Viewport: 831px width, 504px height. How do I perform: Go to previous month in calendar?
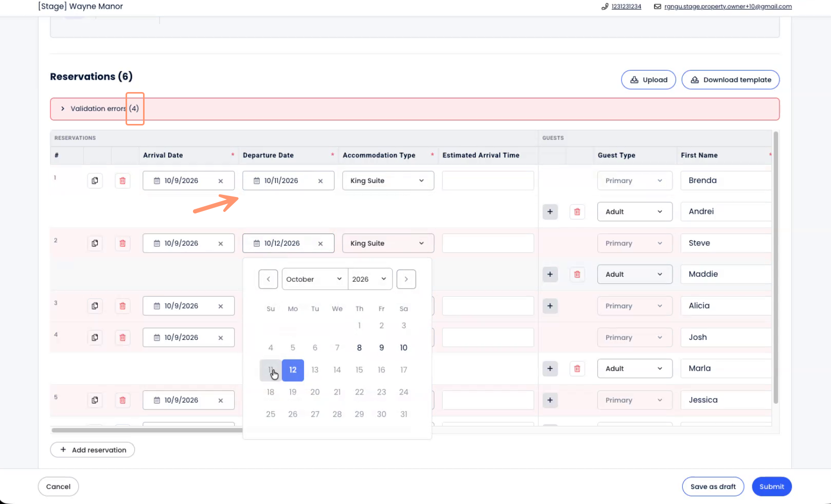pos(268,279)
